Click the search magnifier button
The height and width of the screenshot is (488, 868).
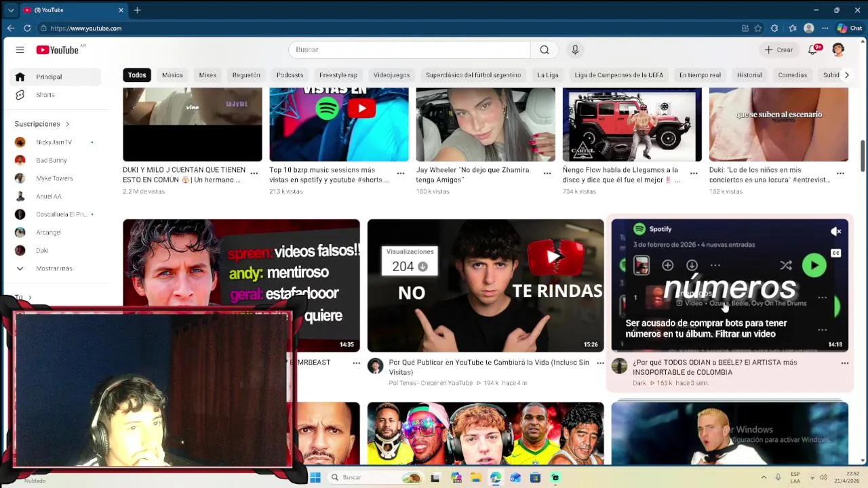coord(545,49)
